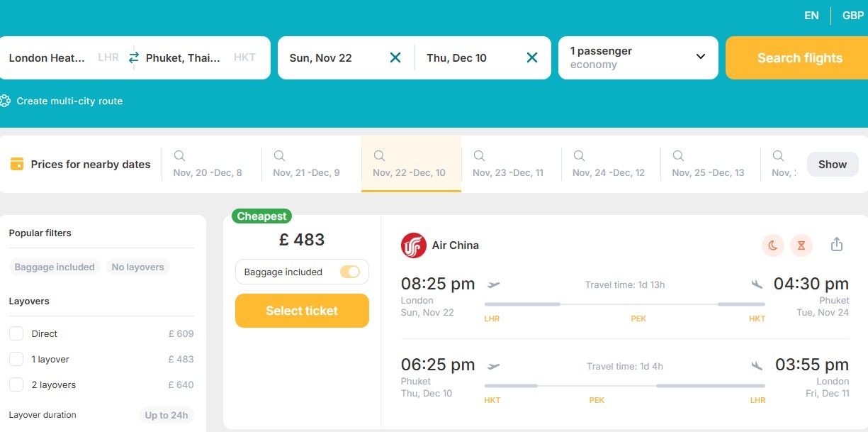Check the 1 layover filter

16,359
